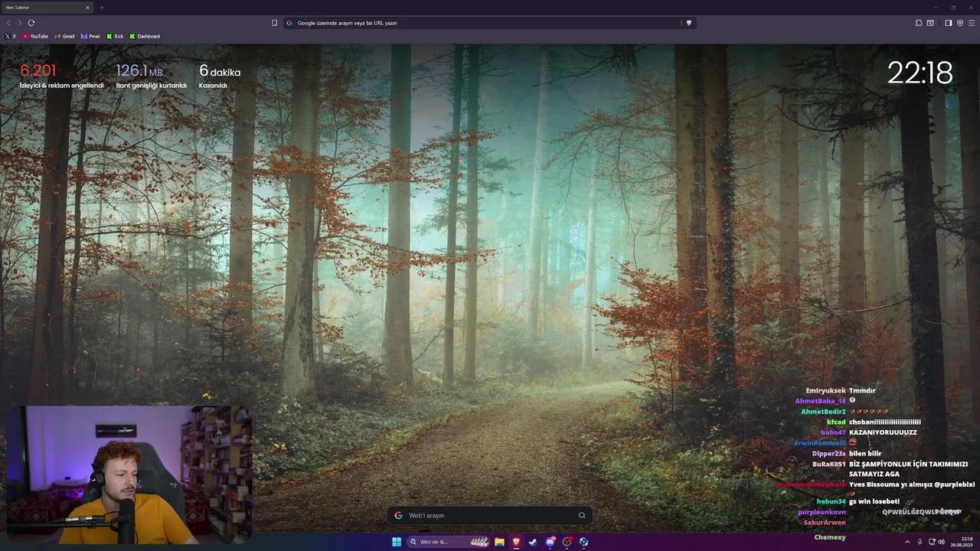Click the 6 dakika time saved stat
980x551 pixels.
point(220,76)
